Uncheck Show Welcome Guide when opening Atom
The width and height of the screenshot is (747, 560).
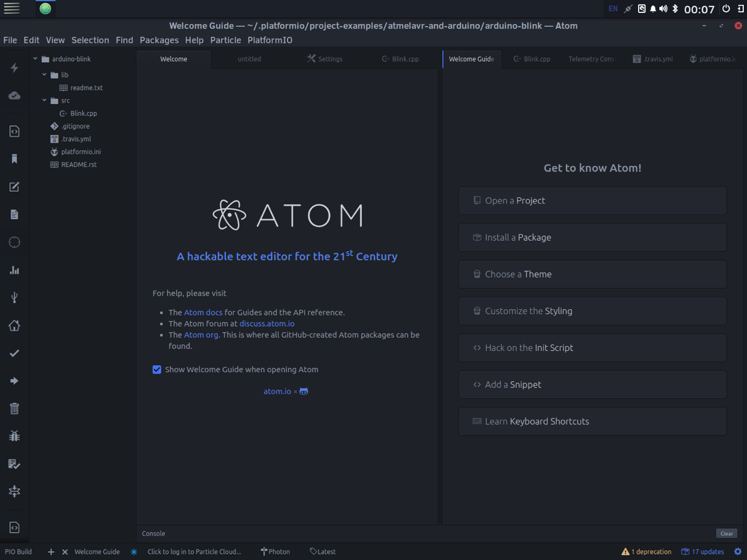point(157,370)
